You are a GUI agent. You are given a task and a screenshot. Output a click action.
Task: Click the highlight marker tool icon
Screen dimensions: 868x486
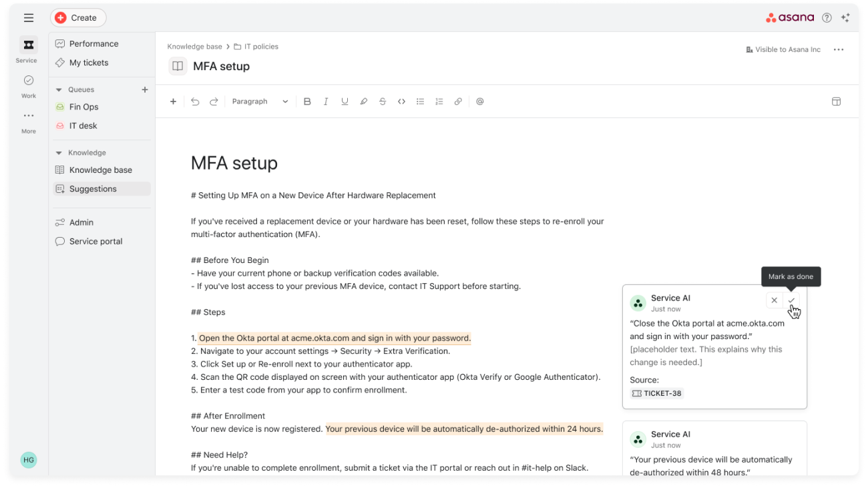click(364, 101)
